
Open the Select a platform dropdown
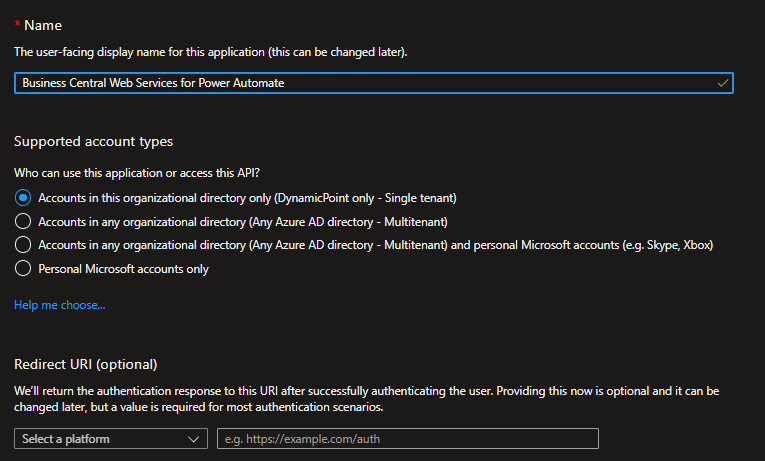pyautogui.click(x=111, y=439)
